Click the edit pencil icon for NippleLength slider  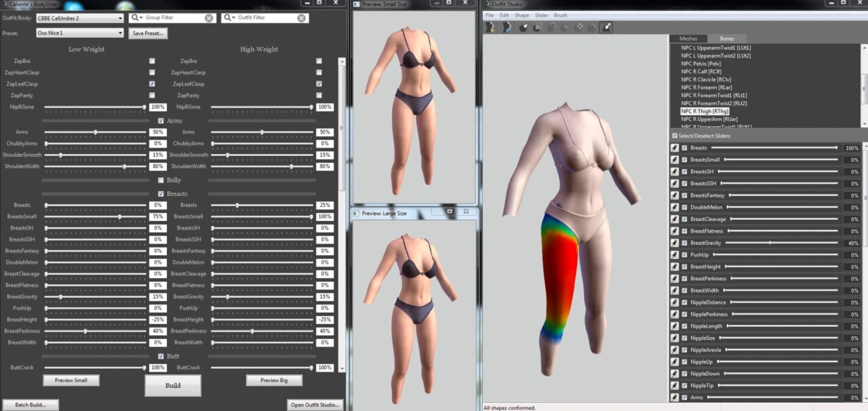point(675,326)
